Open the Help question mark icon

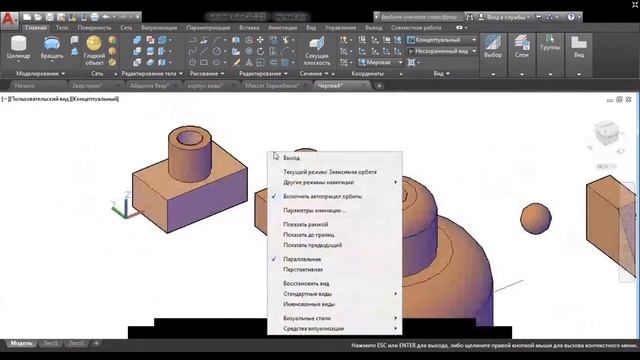pyautogui.click(x=571, y=17)
